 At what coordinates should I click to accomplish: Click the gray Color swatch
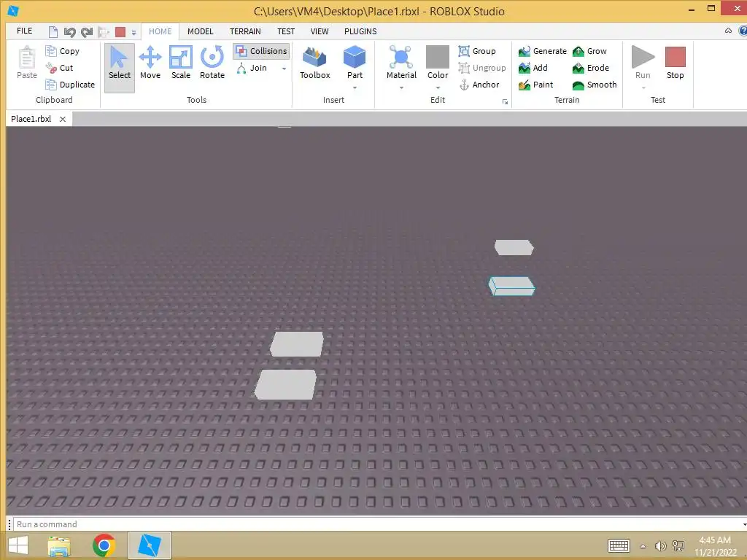[x=438, y=57]
